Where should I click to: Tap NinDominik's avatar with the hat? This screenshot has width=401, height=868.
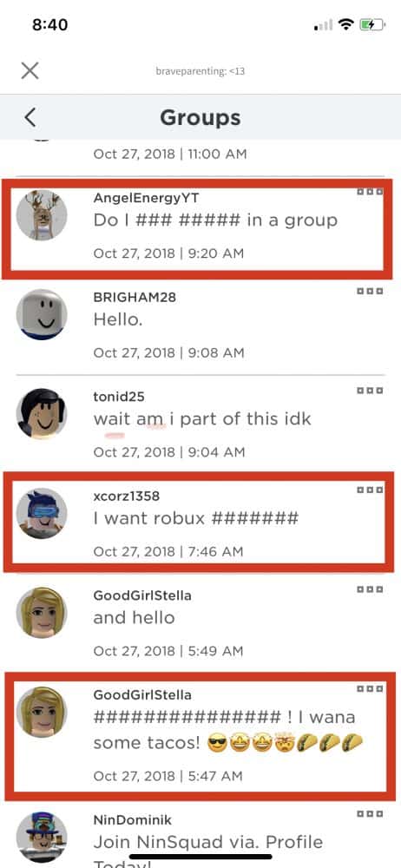tap(42, 837)
